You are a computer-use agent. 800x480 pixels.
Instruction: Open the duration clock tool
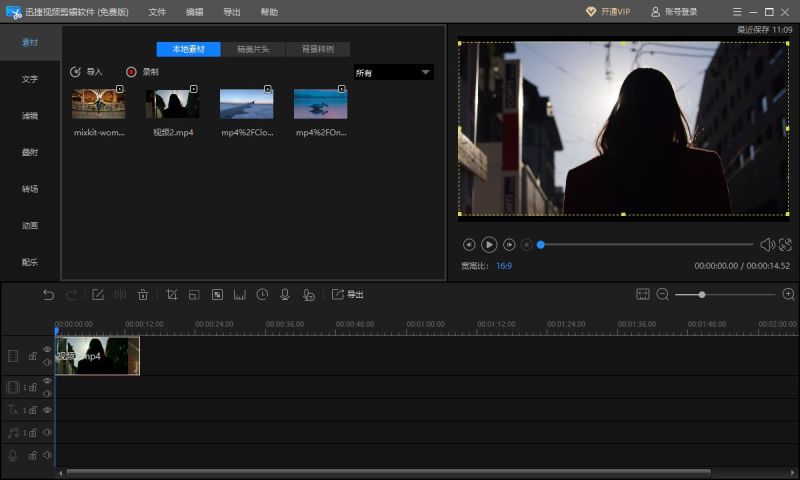point(262,295)
